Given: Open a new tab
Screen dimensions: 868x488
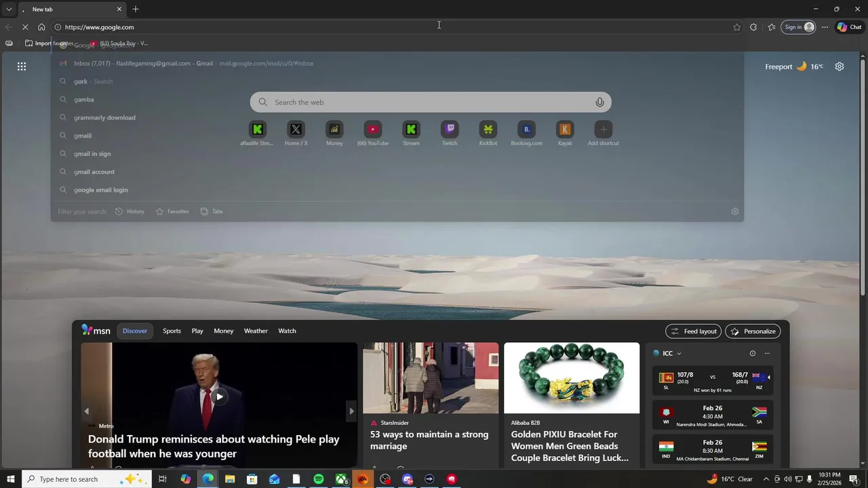Looking at the screenshot, I should tap(136, 9).
